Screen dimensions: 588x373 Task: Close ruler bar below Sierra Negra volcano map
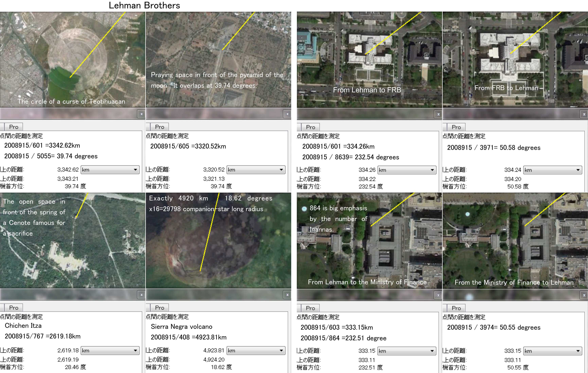287,295
